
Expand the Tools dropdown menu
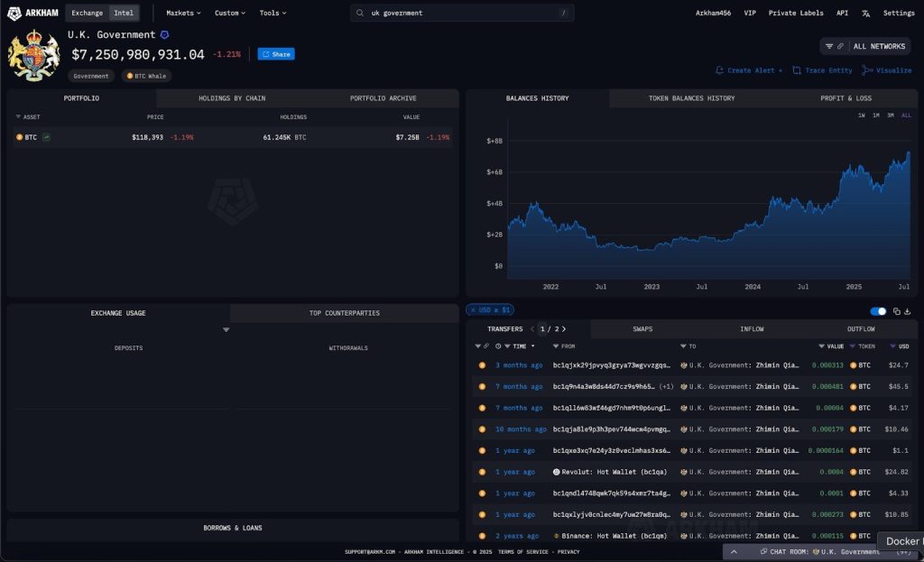(x=273, y=14)
